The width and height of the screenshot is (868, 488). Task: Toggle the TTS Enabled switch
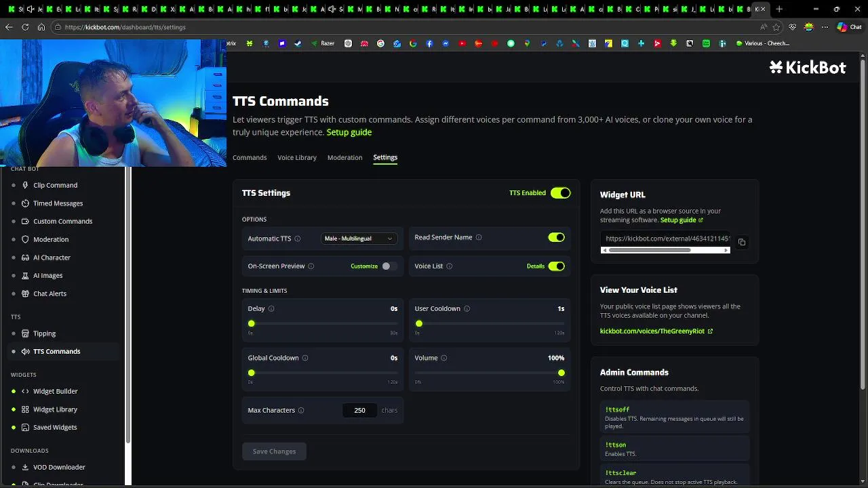click(560, 193)
